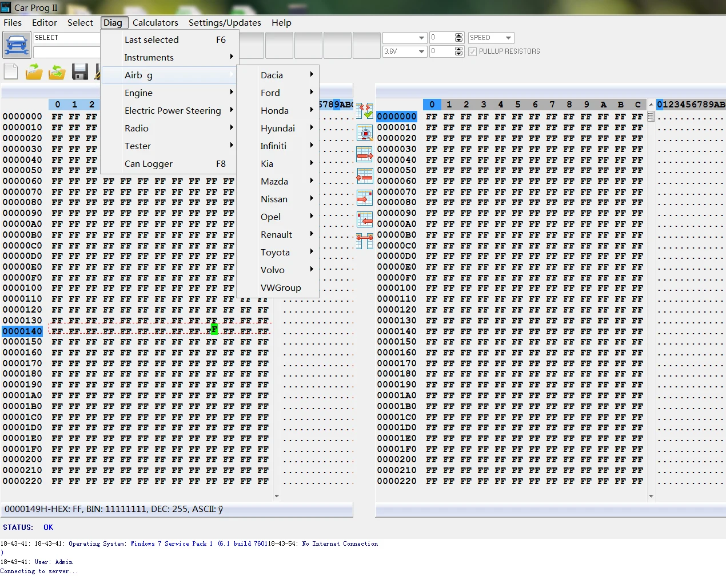Open the Calculators menu

(x=155, y=22)
